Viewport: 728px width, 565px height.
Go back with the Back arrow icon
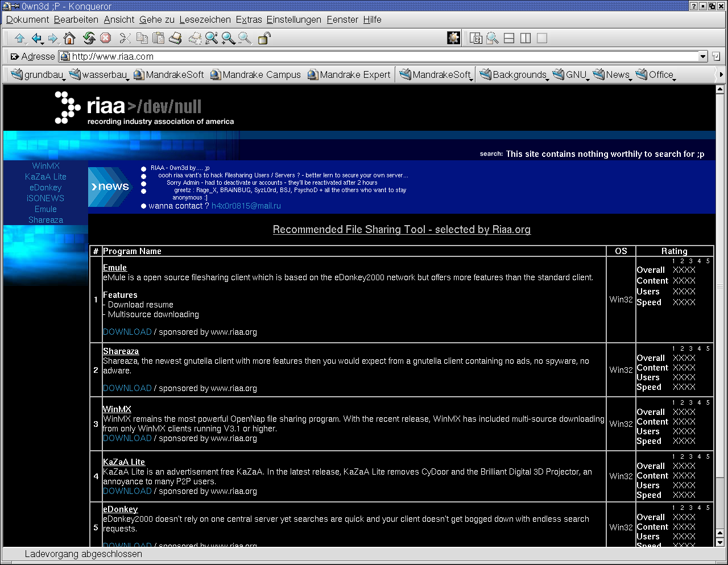[x=37, y=38]
